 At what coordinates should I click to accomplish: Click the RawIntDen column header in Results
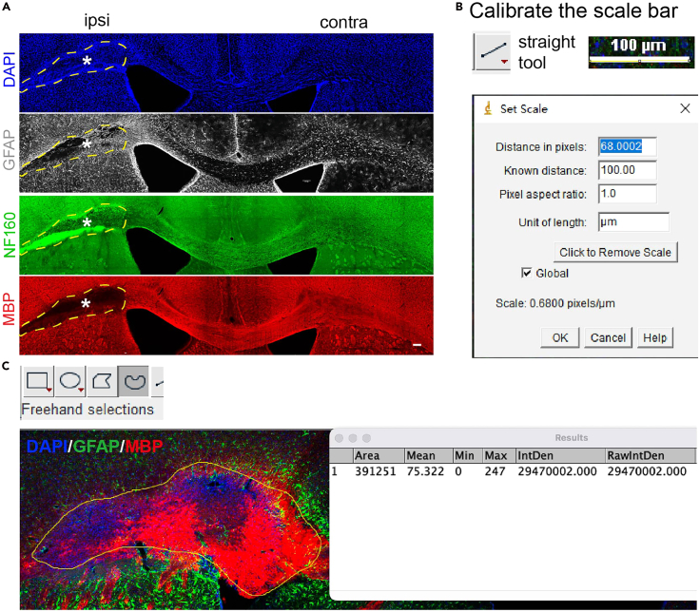click(x=651, y=455)
